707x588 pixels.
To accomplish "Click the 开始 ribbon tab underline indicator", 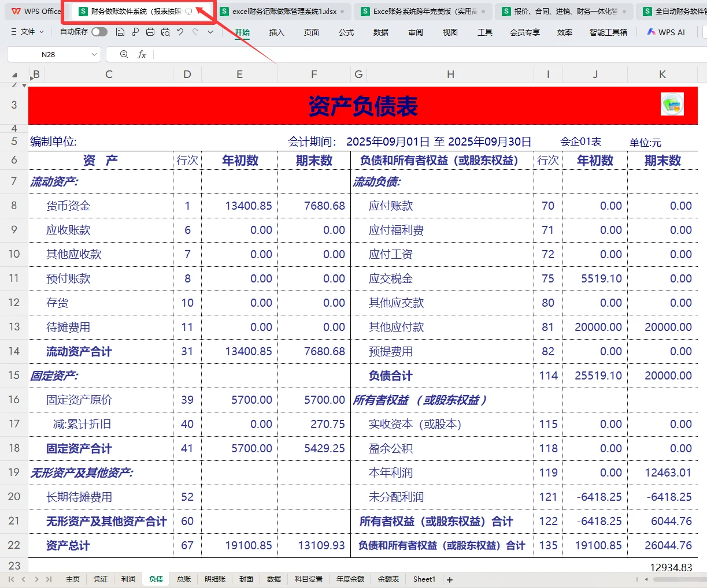I will pyautogui.click(x=242, y=39).
